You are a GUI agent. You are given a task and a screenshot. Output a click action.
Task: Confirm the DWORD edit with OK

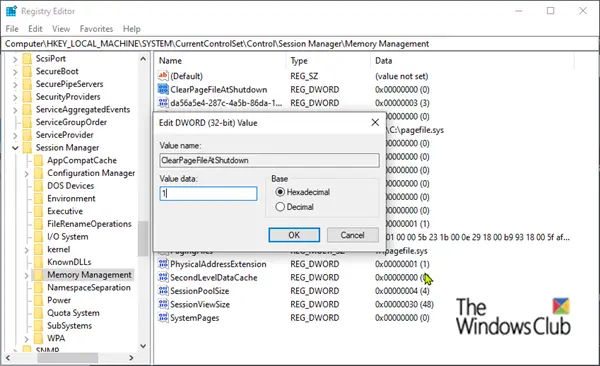(294, 235)
